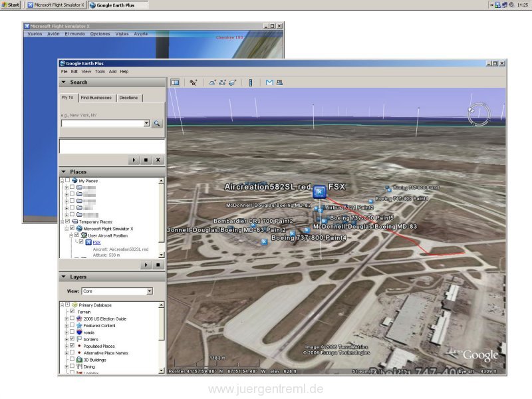Click the User Aircraft Position network icon
Screen dimensions: 532x399
pos(84,235)
